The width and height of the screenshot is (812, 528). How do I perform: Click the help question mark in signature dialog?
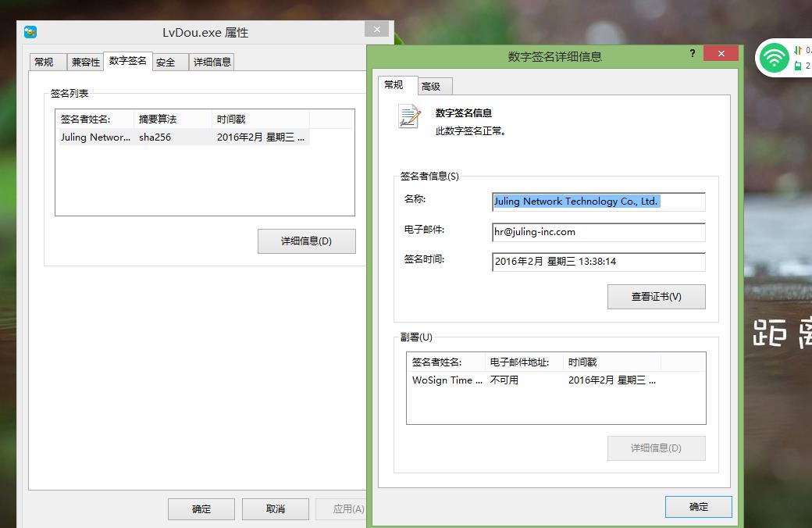point(693,53)
